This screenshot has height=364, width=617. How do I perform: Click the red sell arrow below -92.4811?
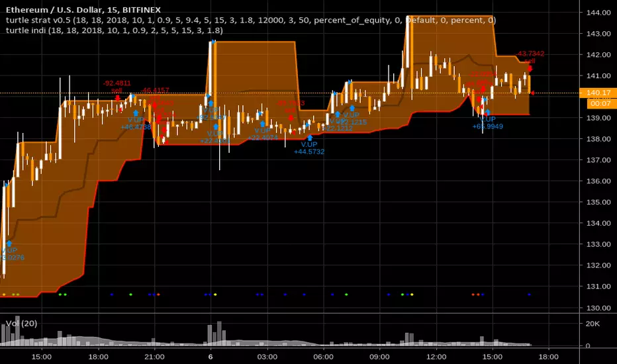(x=117, y=97)
